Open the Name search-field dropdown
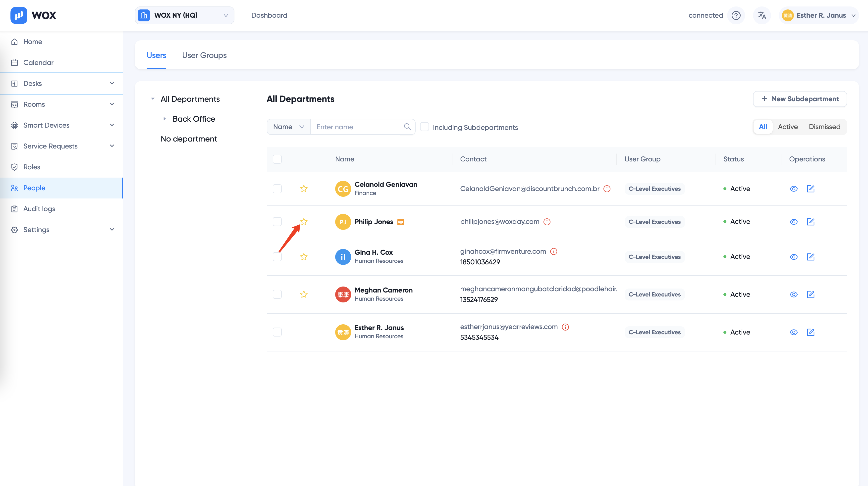The image size is (868, 486). (289, 127)
